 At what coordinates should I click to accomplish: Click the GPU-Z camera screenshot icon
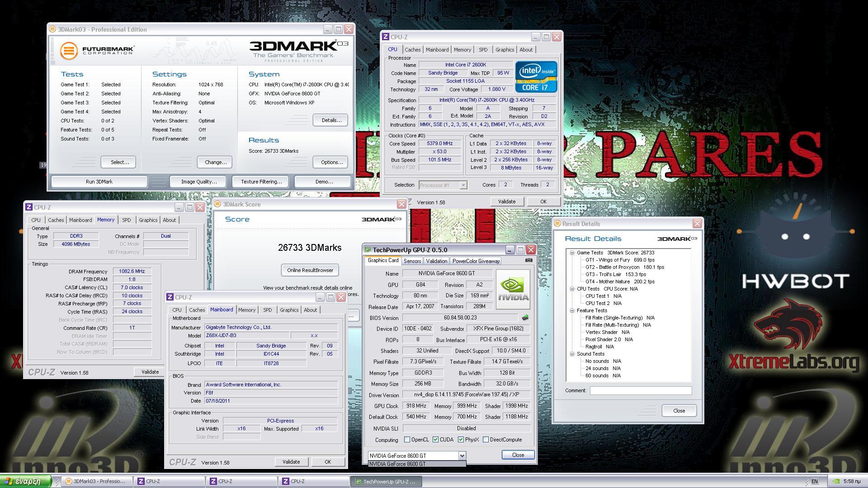point(529,260)
